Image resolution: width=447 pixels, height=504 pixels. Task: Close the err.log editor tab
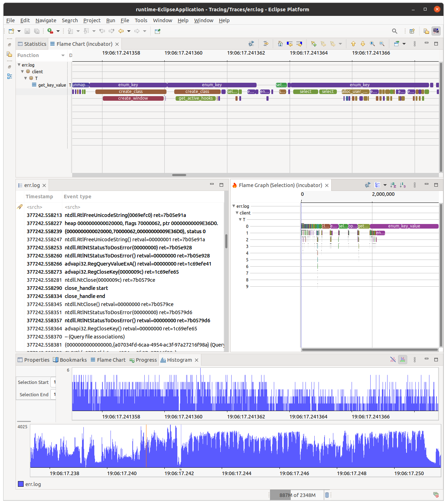point(44,185)
